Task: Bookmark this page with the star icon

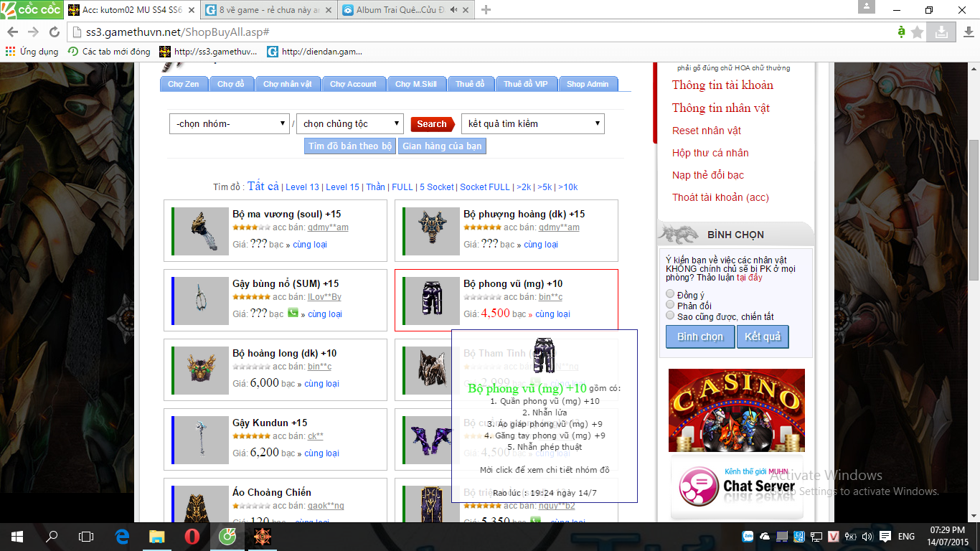Action: [x=917, y=32]
